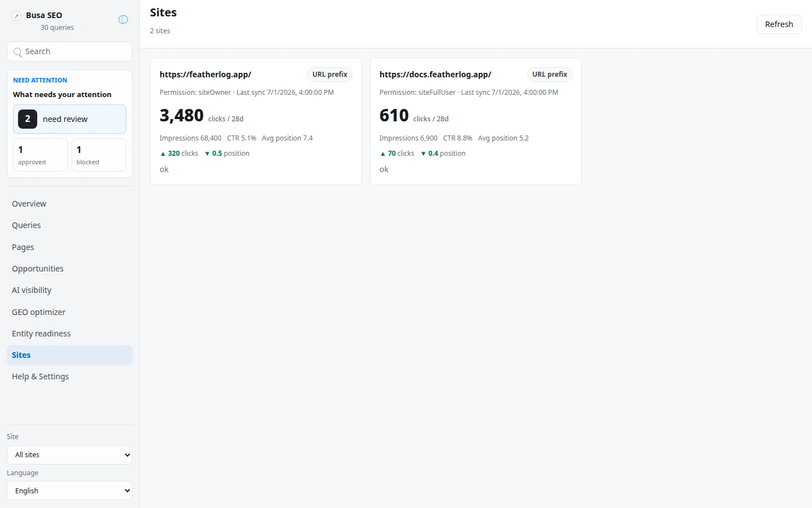812x508 pixels.
Task: Focus the Search input field
Action: pyautogui.click(x=69, y=51)
